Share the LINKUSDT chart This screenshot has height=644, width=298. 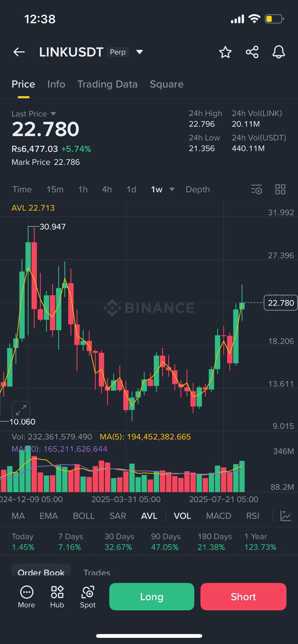point(252,52)
